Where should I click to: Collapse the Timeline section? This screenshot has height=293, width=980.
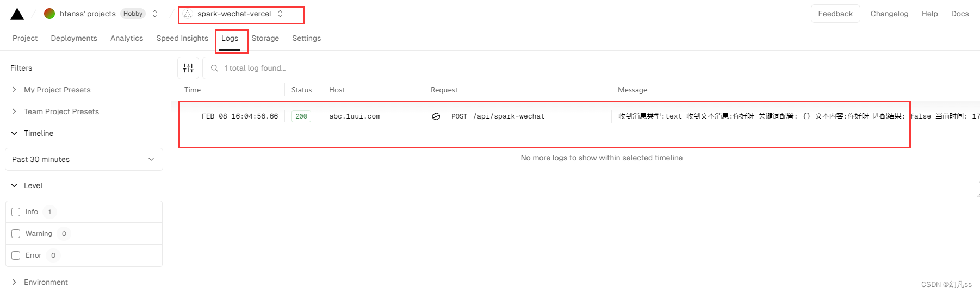(39, 133)
